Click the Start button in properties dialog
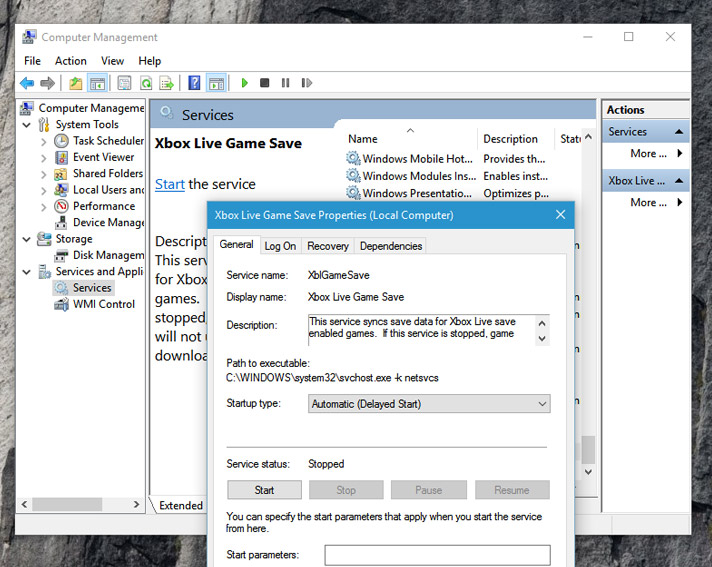712x567 pixels. [264, 490]
